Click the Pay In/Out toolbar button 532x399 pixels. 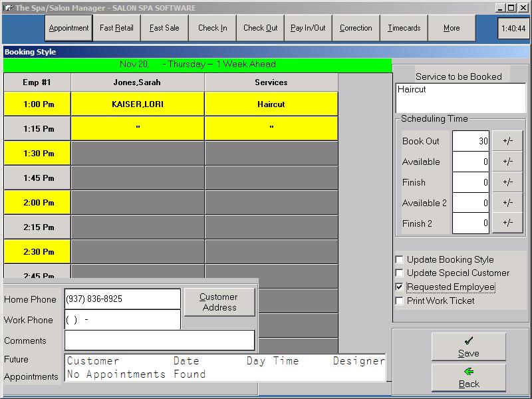pos(308,29)
